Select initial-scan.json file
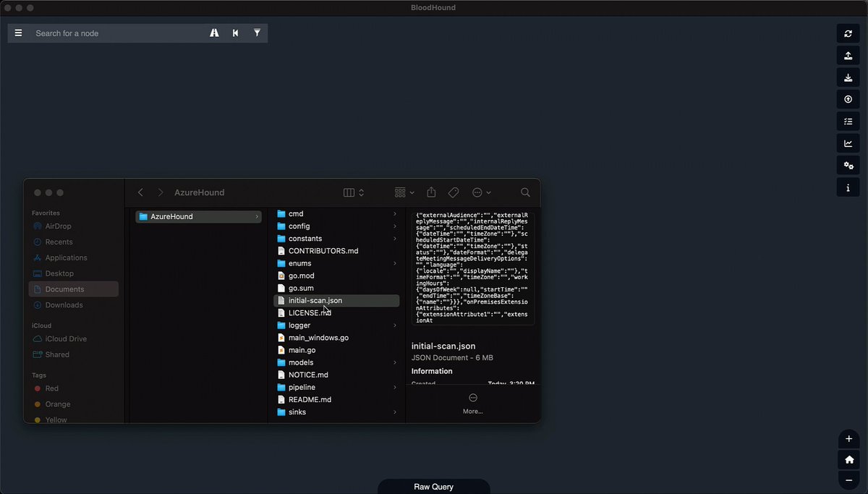The image size is (868, 494). [336, 300]
